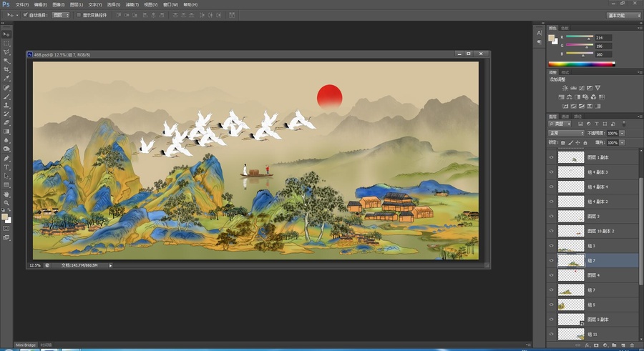
Task: Switch to the 路径 tab
Action: [x=577, y=117]
